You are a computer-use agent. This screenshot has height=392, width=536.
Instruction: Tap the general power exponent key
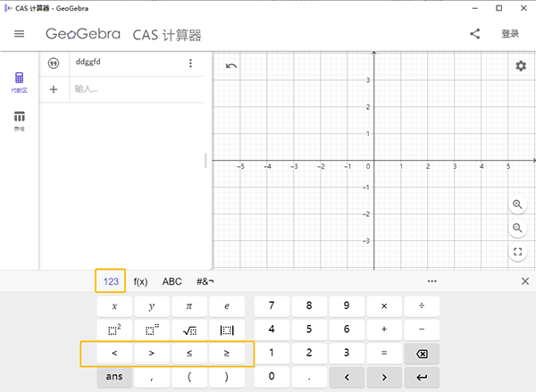(x=152, y=329)
